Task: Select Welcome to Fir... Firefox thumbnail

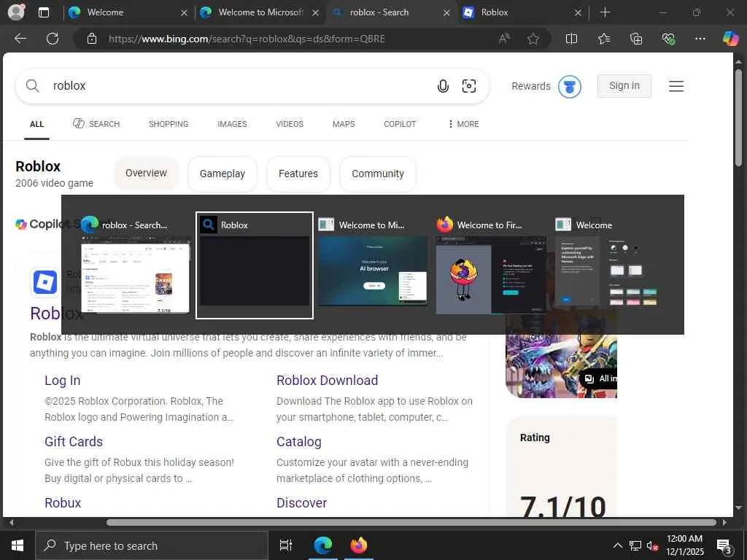Action: 491,265
